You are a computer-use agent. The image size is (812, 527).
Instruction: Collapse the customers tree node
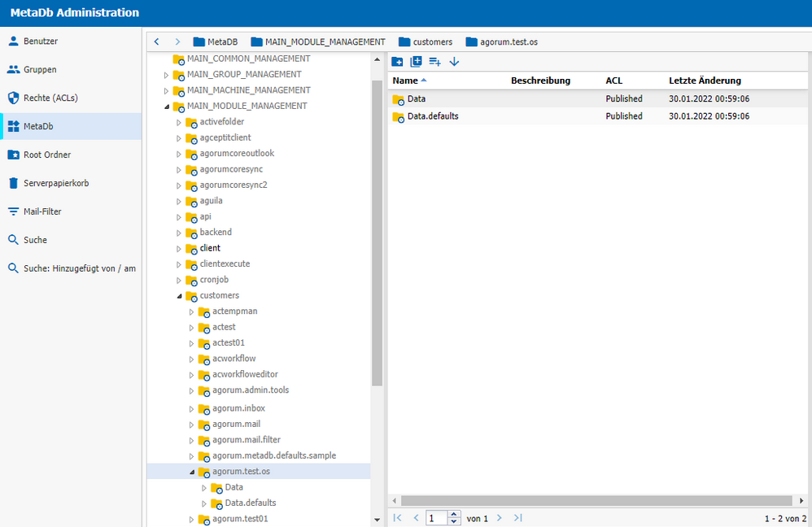tap(179, 296)
